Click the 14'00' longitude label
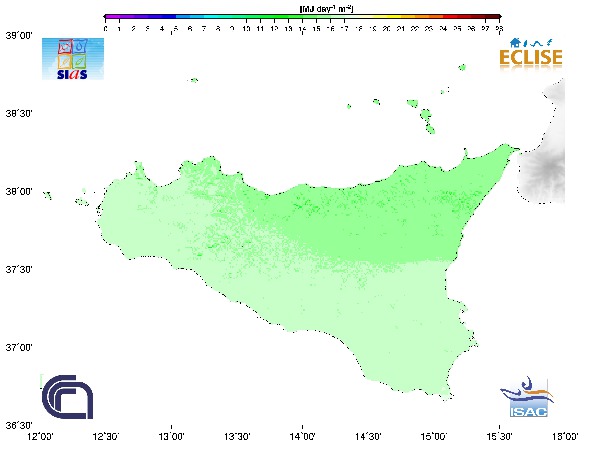Screen dimensions: 600x450 point(303,436)
